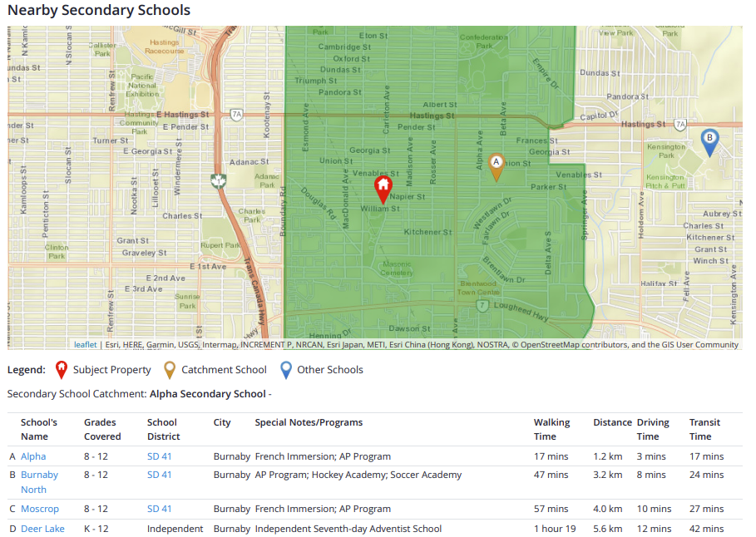
Task: Click the Catchment School legend pin icon
Action: 170,370
